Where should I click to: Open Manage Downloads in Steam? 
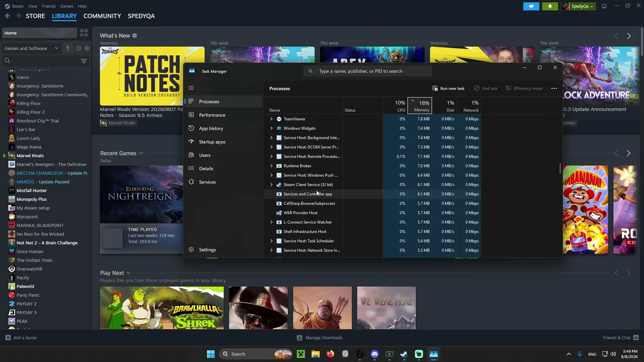[319, 338]
